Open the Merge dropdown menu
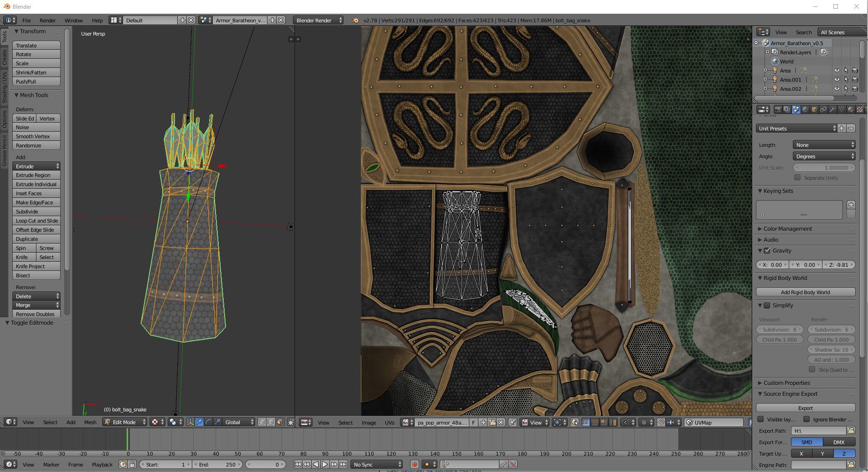 tap(36, 305)
